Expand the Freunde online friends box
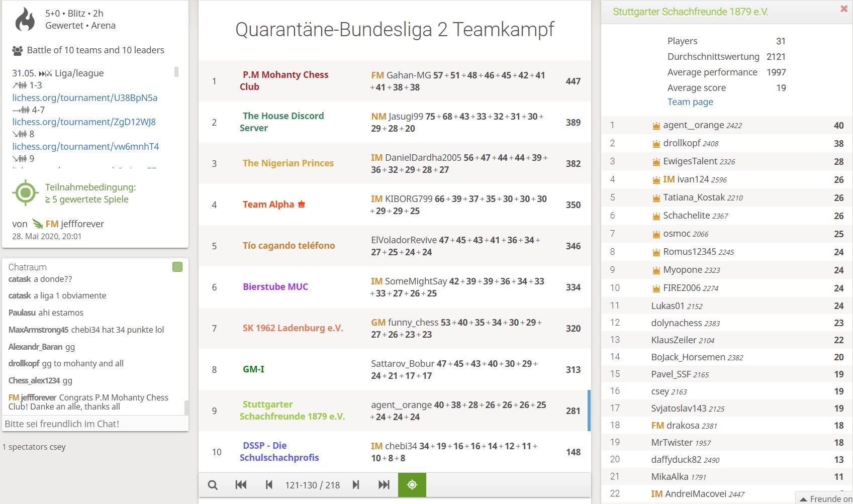The height and width of the screenshot is (504, 853). click(x=824, y=498)
